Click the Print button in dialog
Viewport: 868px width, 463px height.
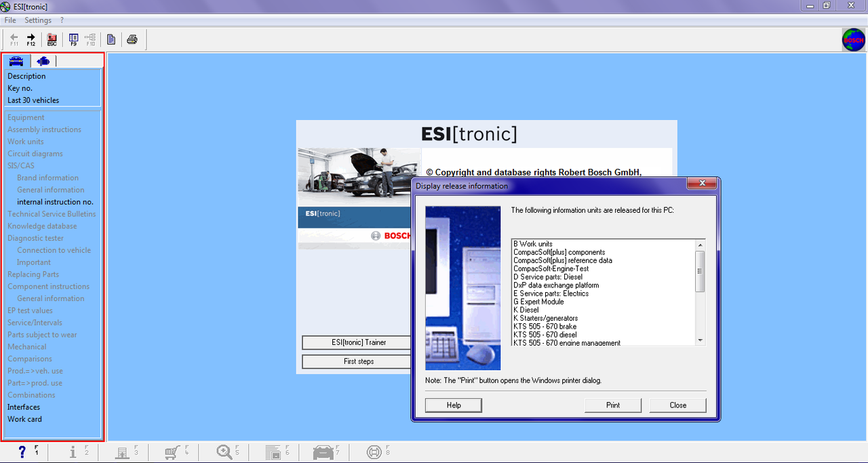(613, 405)
